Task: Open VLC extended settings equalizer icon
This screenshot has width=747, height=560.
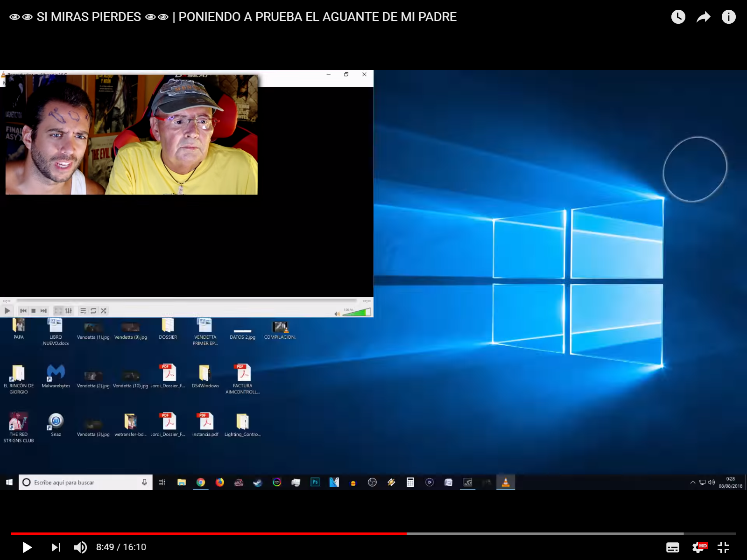Action: click(x=69, y=311)
